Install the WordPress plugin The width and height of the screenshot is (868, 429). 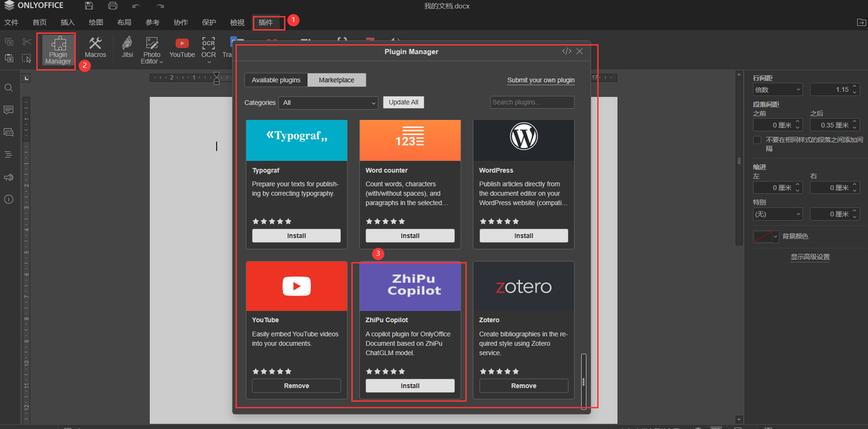click(524, 236)
